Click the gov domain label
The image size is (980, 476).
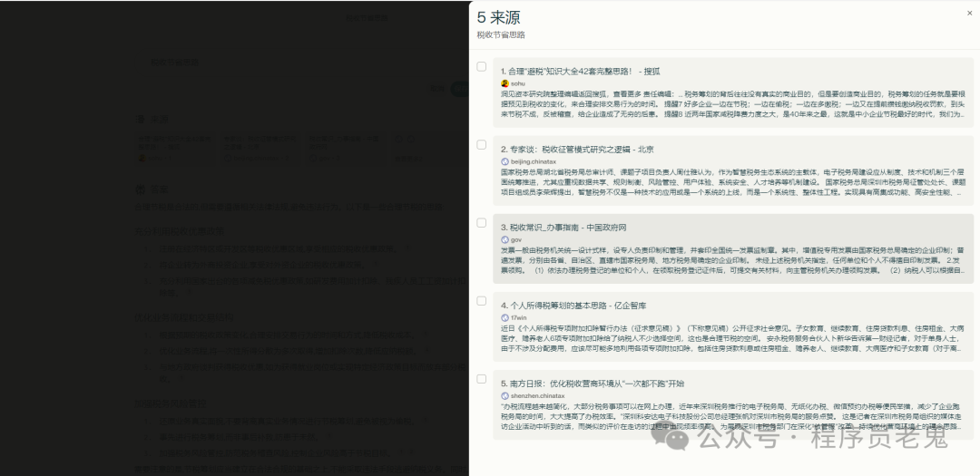(x=515, y=239)
